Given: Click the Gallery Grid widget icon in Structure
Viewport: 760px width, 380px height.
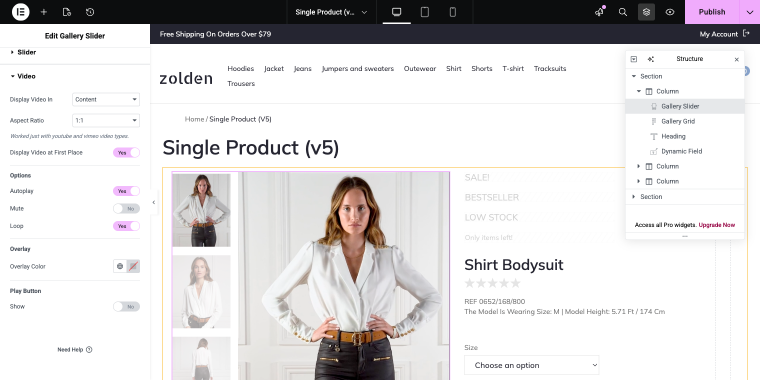Looking at the screenshot, I should point(653,121).
